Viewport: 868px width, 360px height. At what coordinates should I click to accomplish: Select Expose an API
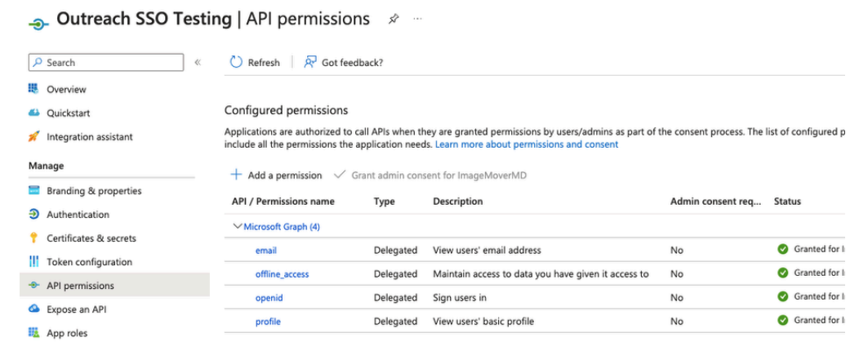click(x=77, y=309)
